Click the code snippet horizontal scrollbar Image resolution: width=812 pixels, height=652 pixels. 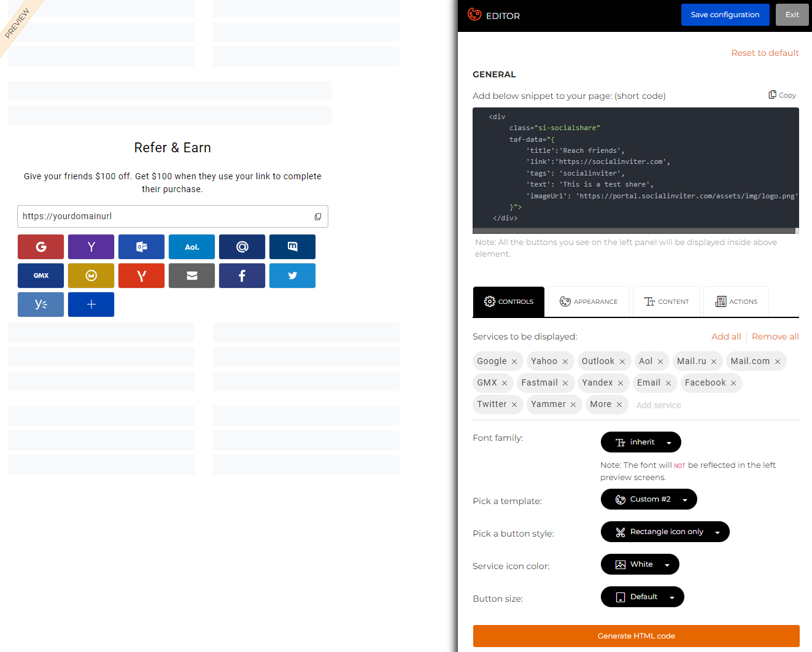(634, 231)
